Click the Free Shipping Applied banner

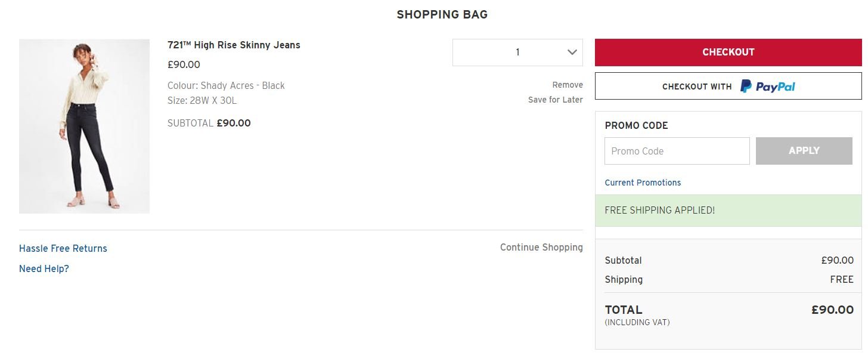tap(728, 211)
